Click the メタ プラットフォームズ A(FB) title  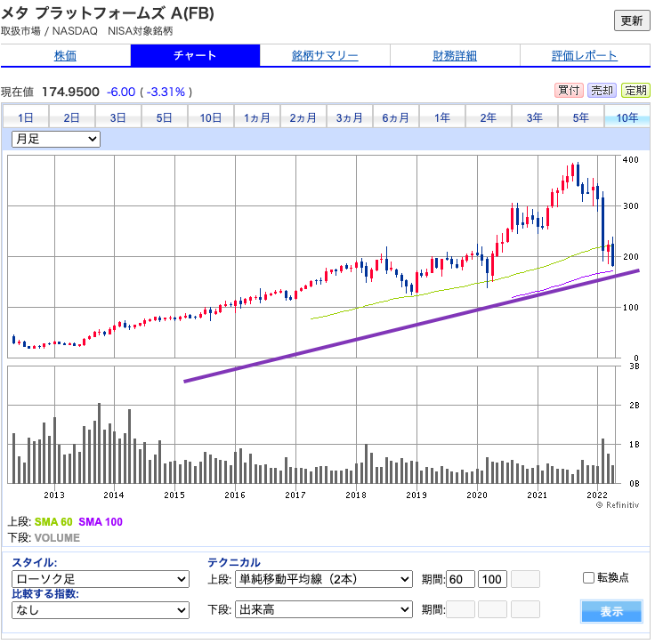pyautogui.click(x=108, y=13)
